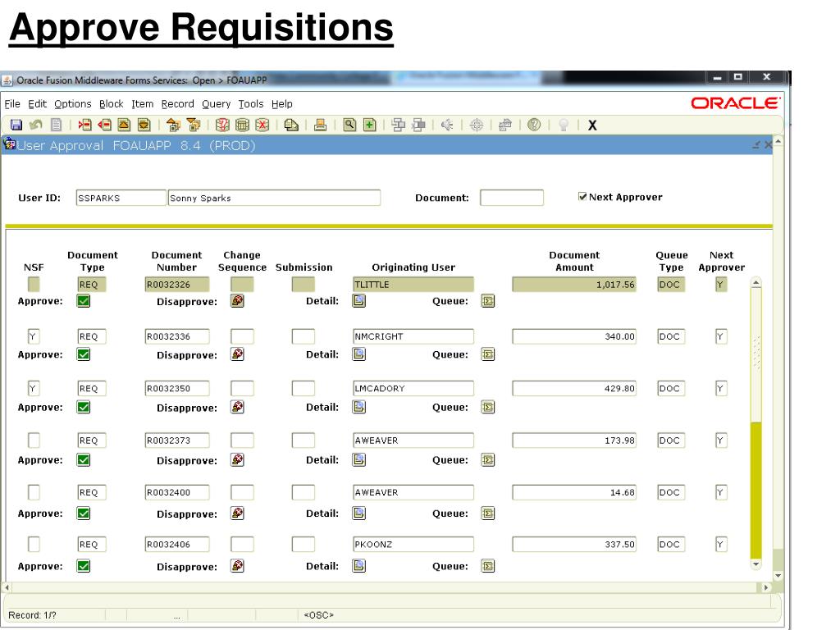Viewport: 840px width, 630px height.
Task: Click the User ID field SSPARKS
Action: pyautogui.click(x=121, y=198)
